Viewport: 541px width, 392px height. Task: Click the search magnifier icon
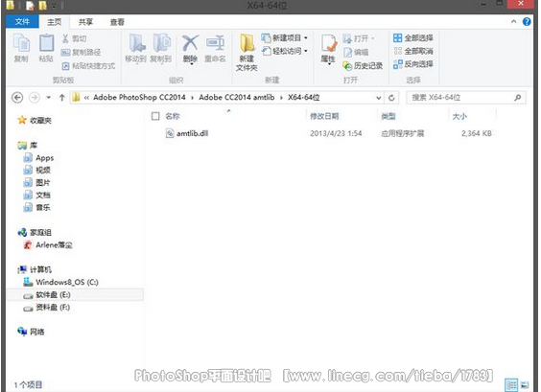click(518, 98)
